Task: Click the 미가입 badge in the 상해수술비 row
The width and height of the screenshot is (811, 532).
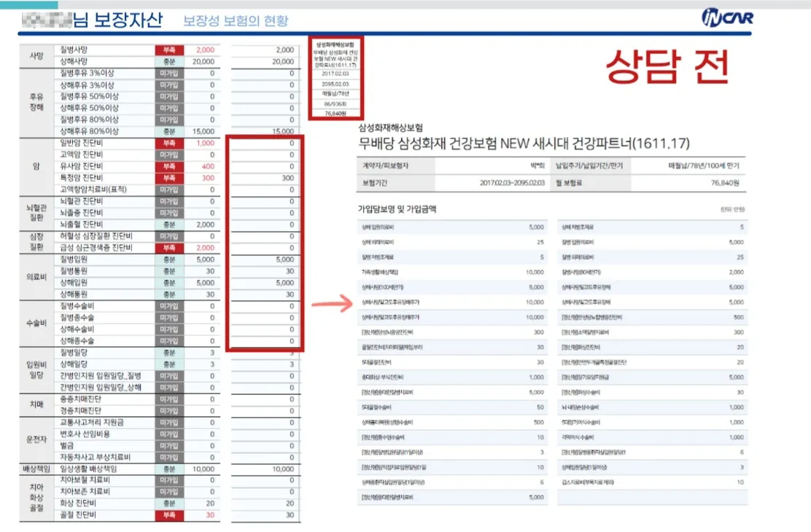Action: (x=169, y=329)
